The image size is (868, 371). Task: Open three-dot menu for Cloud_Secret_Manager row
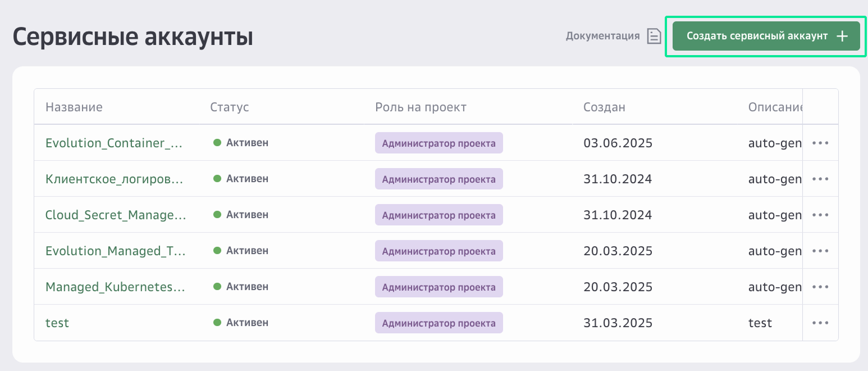[x=820, y=215]
